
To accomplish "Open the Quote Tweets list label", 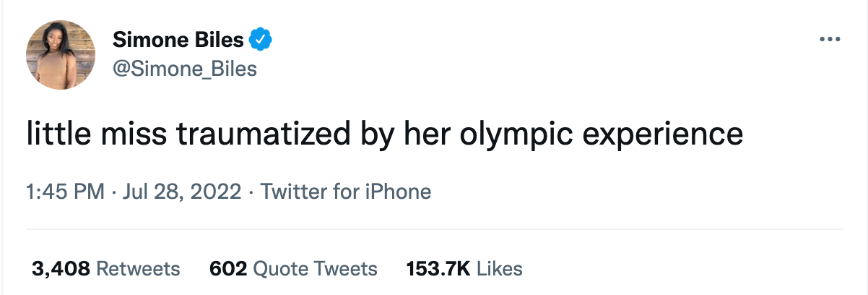I will (x=316, y=269).
